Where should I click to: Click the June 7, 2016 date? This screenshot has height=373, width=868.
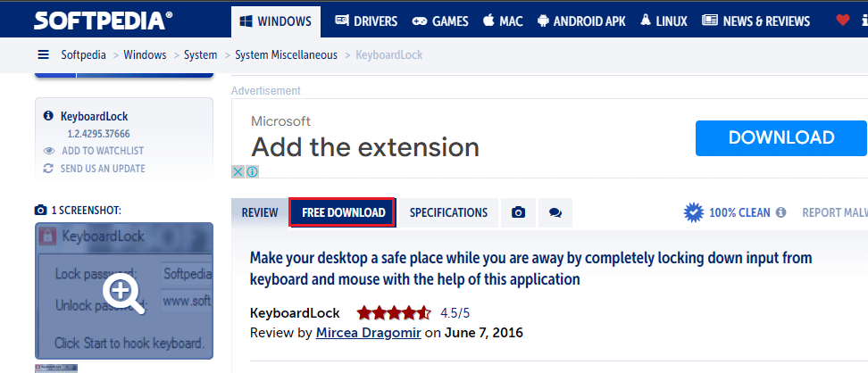(484, 333)
